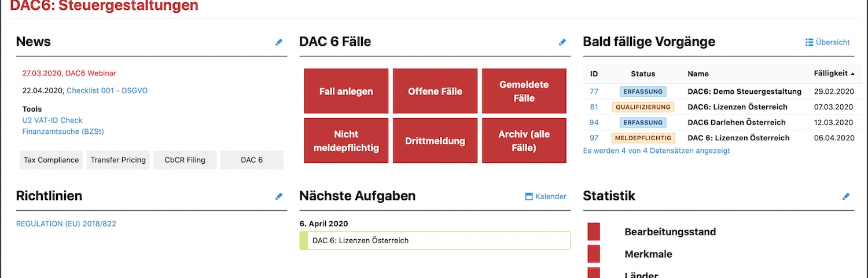Click the Checklist 001 - DSGVO link
Screen dimensions: 868x278
coord(107,91)
